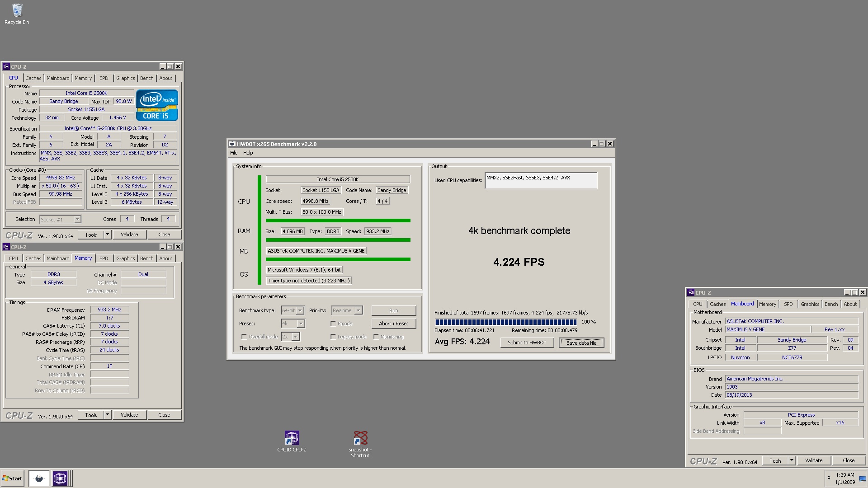Click the Intel Core i5 logo badge
The width and height of the screenshot is (868, 488).
(x=157, y=105)
